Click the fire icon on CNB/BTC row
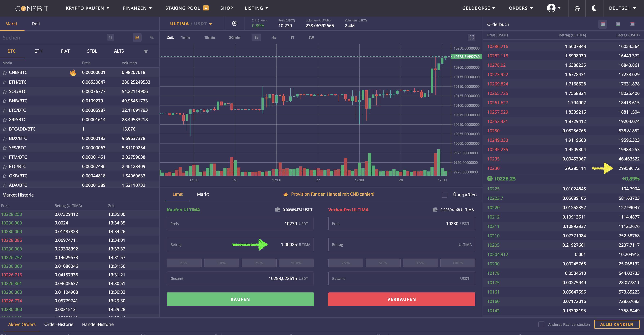The width and height of the screenshot is (644, 335). [x=73, y=72]
